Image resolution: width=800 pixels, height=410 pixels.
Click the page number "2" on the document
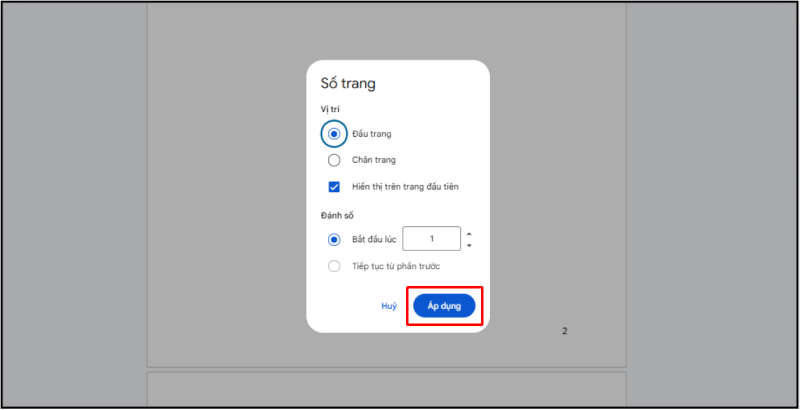click(564, 331)
